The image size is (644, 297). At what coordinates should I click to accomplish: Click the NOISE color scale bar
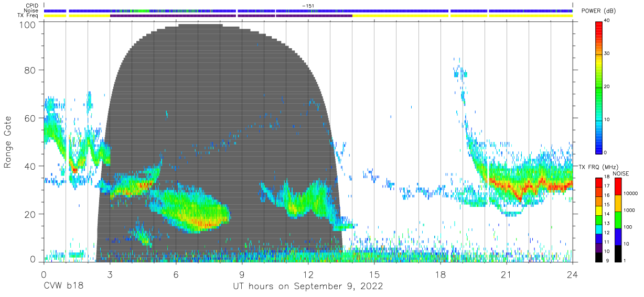[x=618, y=219]
